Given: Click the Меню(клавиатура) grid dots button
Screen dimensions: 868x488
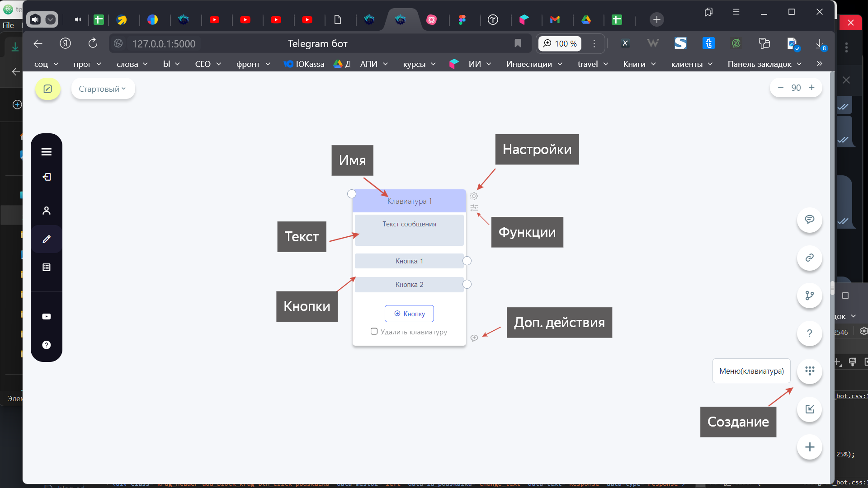Looking at the screenshot, I should [x=809, y=371].
